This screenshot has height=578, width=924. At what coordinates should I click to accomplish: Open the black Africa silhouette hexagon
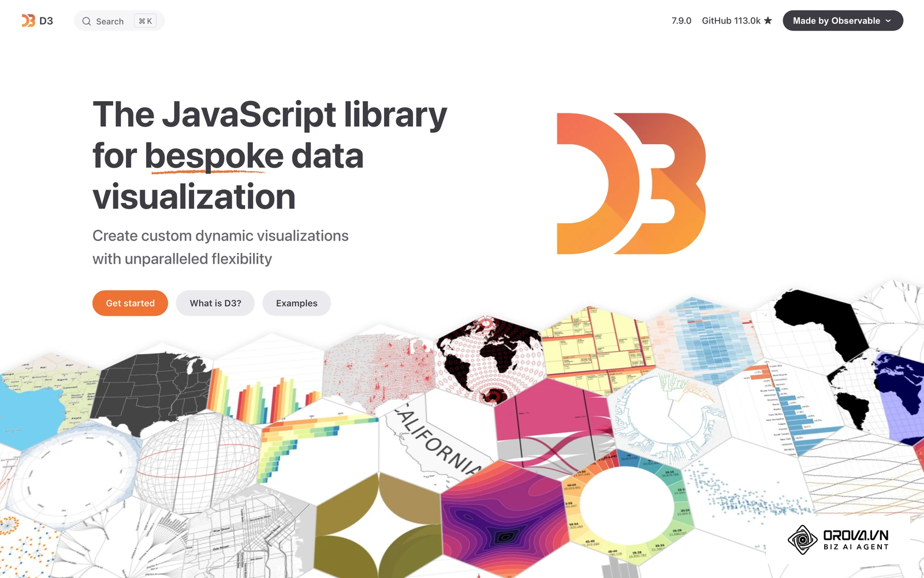[x=811, y=327]
